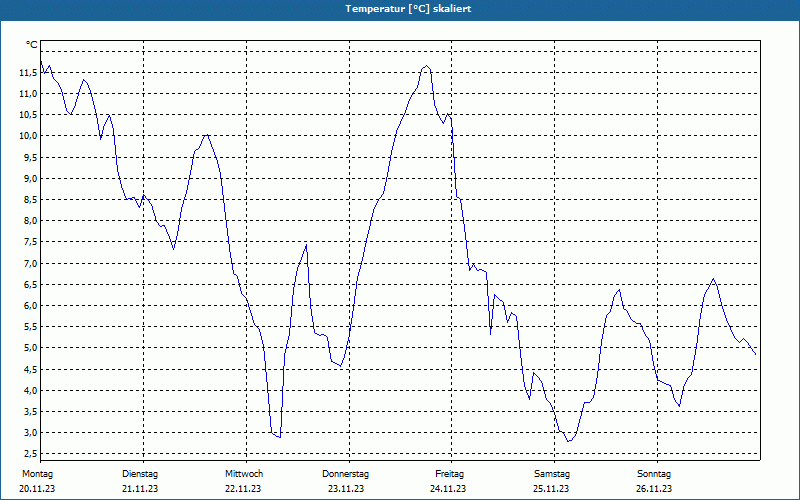Click the 26.11.23 date label

coord(654,489)
